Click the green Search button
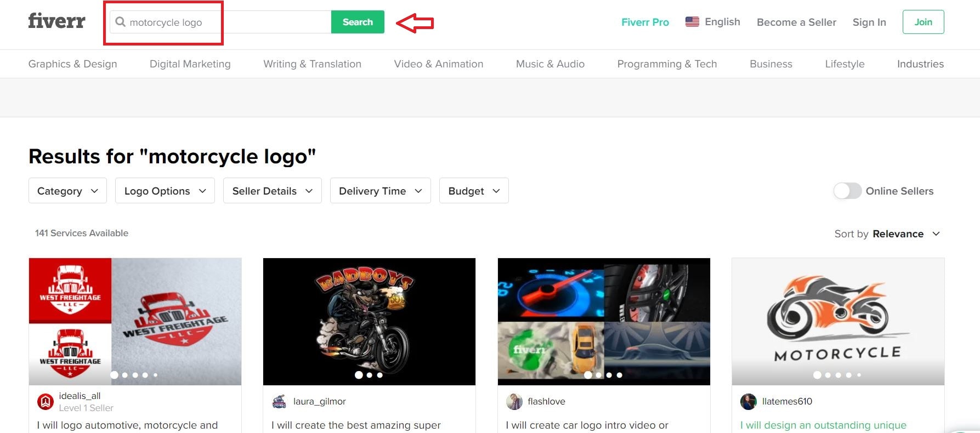Screen dimensions: 980x433 click(x=358, y=22)
